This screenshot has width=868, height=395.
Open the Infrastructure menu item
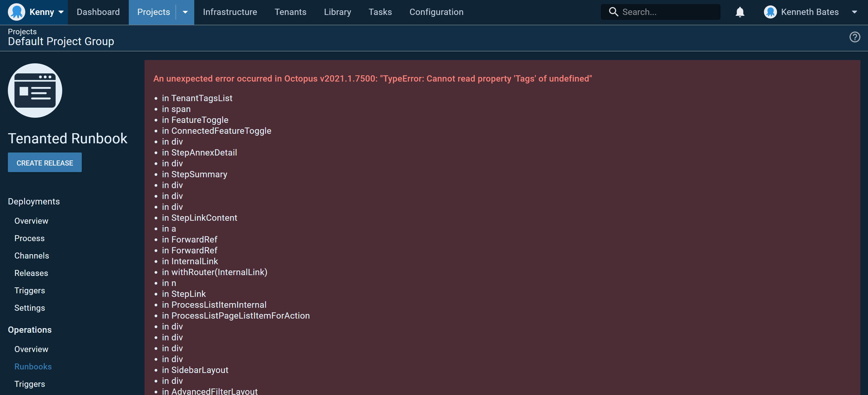(x=230, y=12)
